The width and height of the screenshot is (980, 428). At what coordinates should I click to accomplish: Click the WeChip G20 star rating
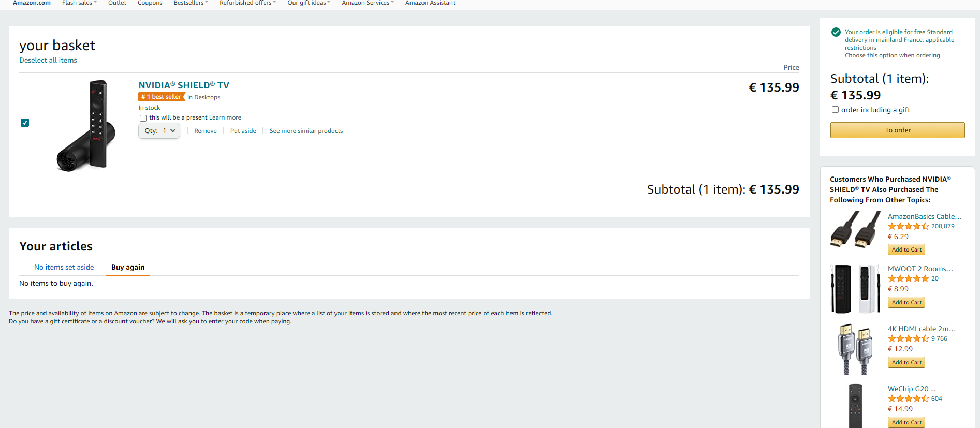[909, 399]
